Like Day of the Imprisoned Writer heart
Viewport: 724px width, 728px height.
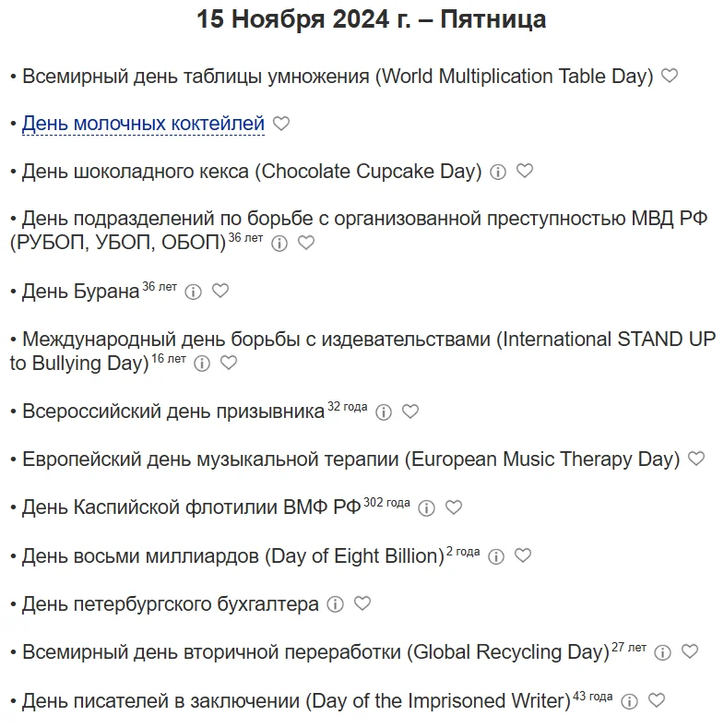point(656,700)
